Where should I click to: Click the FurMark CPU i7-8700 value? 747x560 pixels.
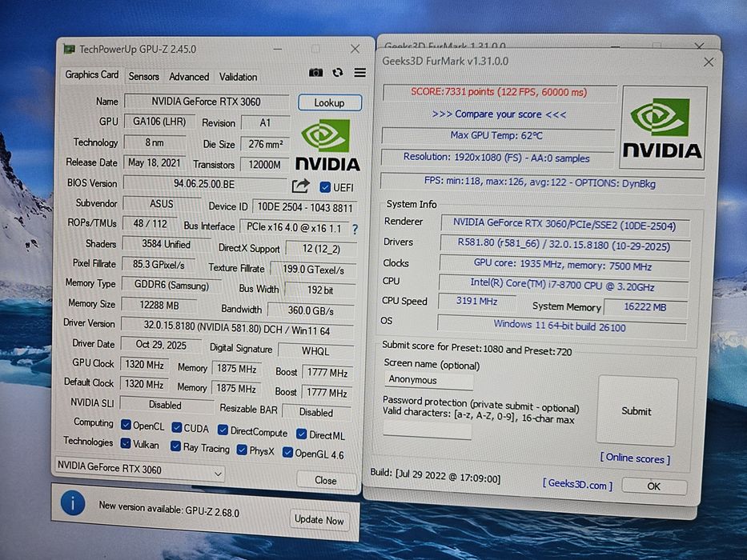click(563, 286)
